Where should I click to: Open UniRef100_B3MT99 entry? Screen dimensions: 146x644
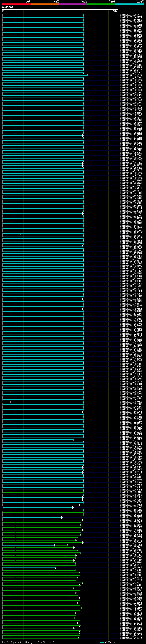pyautogui.click(x=131, y=266)
